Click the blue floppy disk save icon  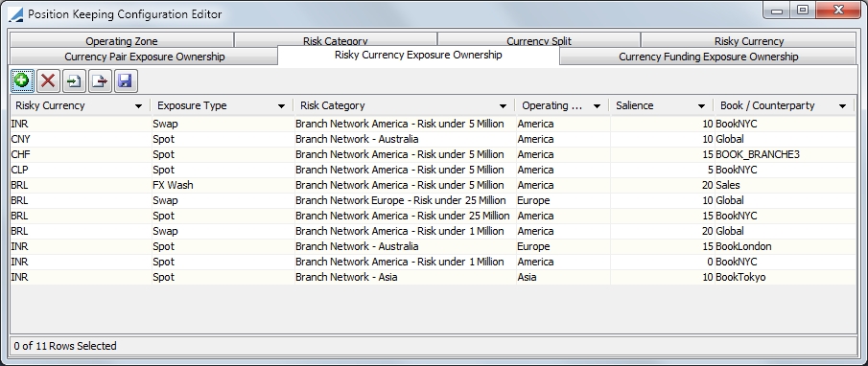126,81
